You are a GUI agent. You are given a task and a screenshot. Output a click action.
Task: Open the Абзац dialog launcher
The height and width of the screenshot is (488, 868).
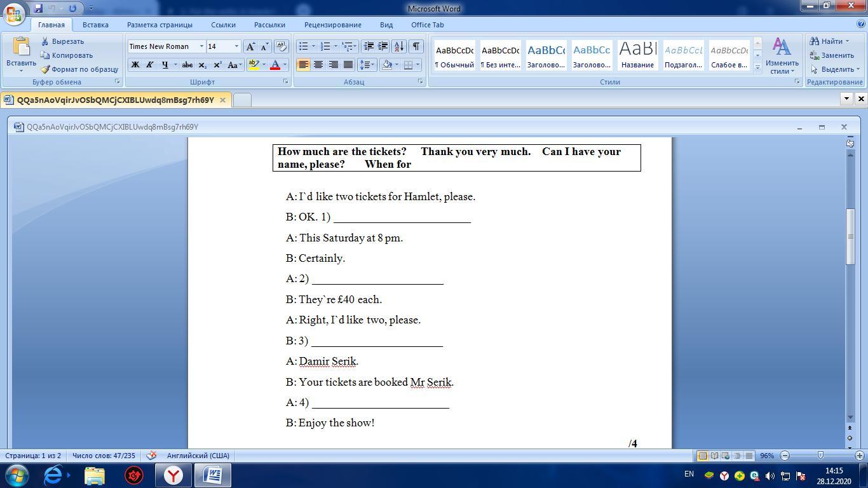(420, 82)
